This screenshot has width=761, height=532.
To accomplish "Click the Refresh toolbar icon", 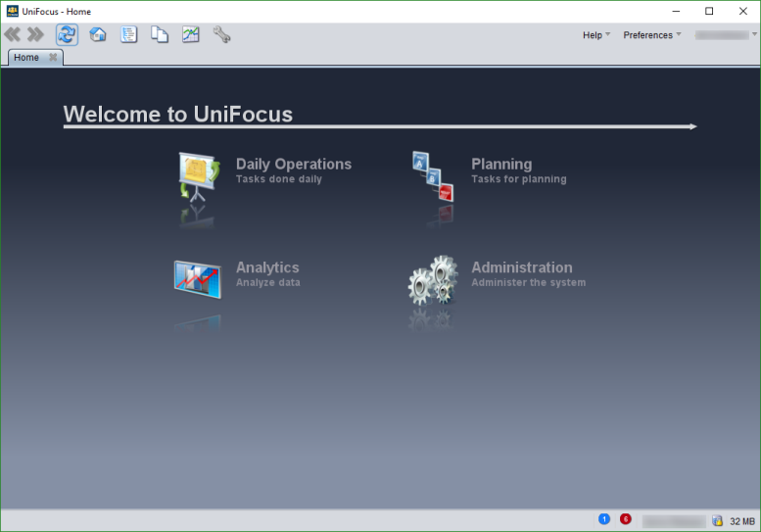I will click(67, 34).
